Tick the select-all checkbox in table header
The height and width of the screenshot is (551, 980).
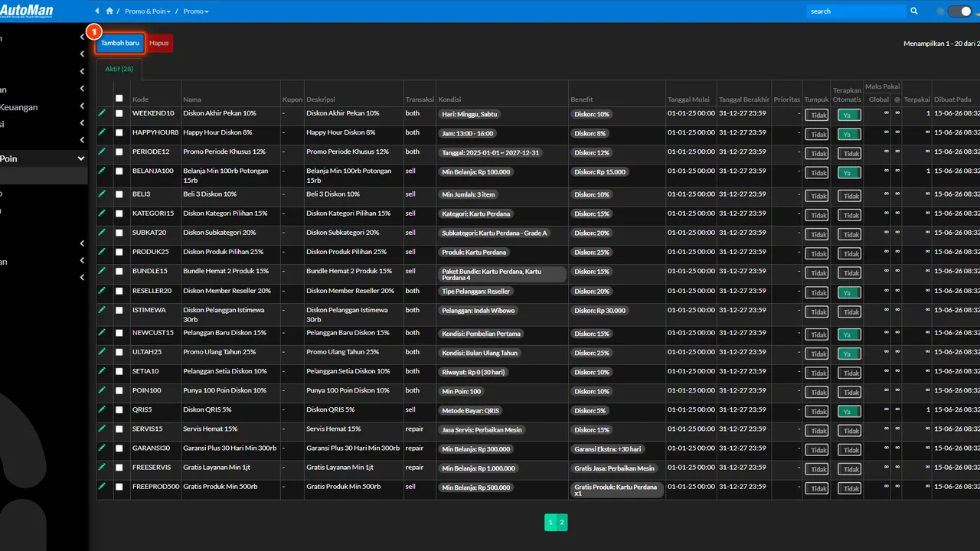119,98
